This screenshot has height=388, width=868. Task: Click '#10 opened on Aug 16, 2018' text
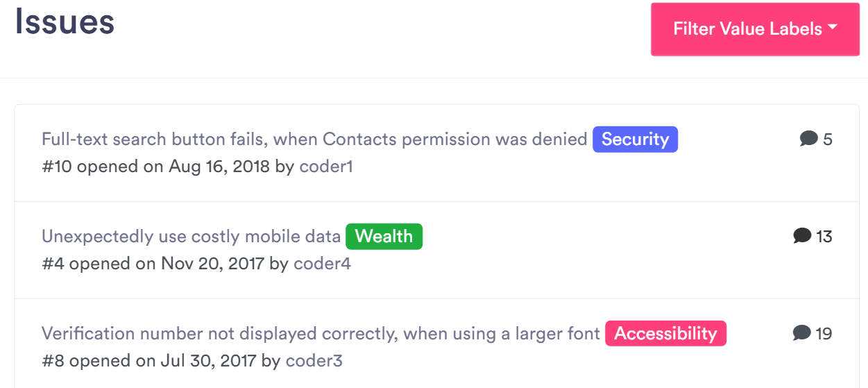click(155, 167)
